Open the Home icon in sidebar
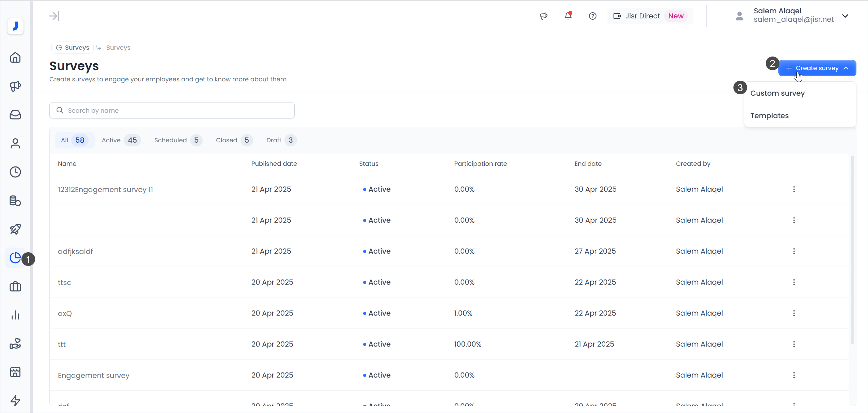Image resolution: width=868 pixels, height=413 pixels. [x=15, y=58]
